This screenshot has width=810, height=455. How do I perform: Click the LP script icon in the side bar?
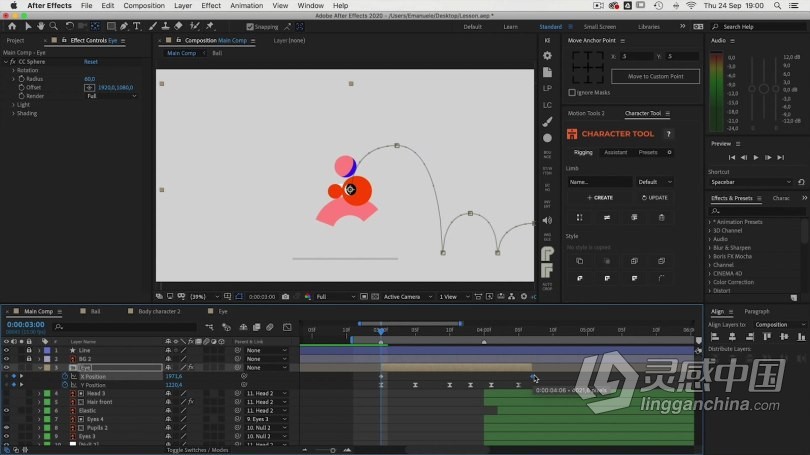[x=548, y=88]
